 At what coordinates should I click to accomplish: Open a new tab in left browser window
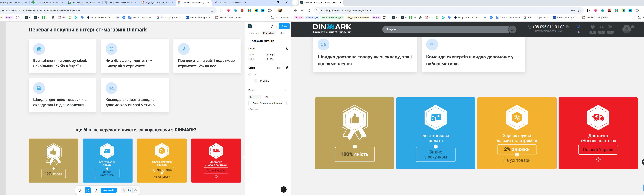pos(252,2)
